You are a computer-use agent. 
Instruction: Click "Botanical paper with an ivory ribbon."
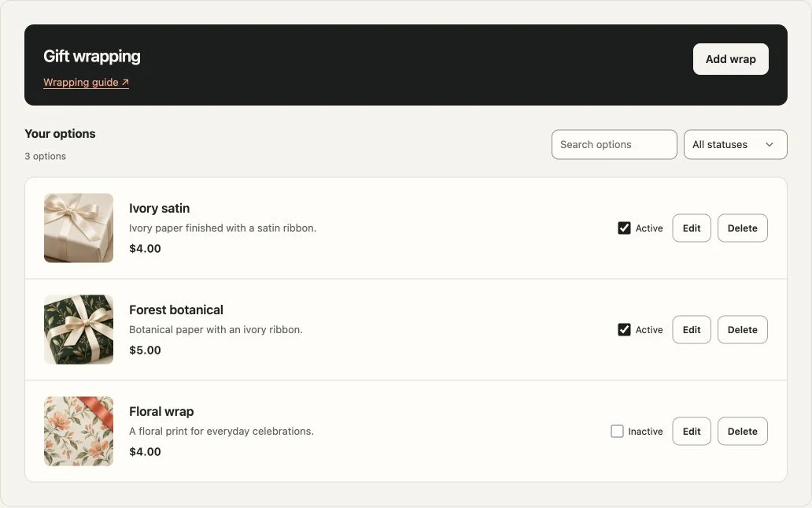click(x=216, y=330)
